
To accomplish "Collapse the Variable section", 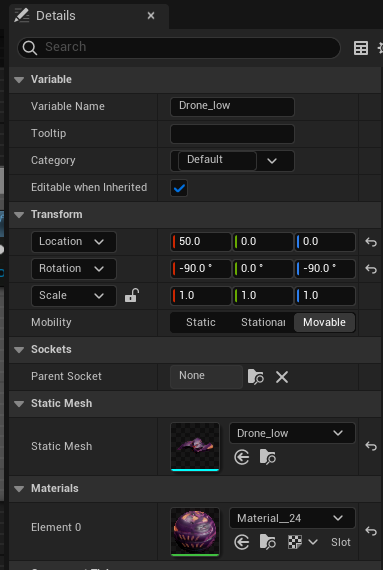I will pyautogui.click(x=19, y=80).
